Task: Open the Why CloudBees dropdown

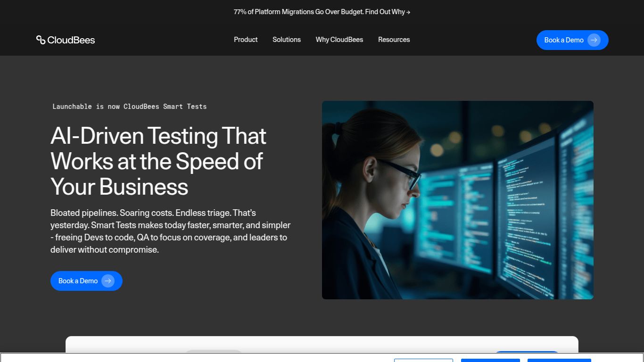Action: pyautogui.click(x=339, y=40)
